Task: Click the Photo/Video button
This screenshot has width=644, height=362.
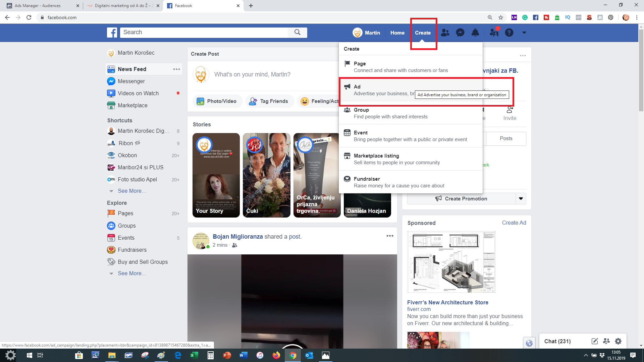Action: pyautogui.click(x=217, y=101)
